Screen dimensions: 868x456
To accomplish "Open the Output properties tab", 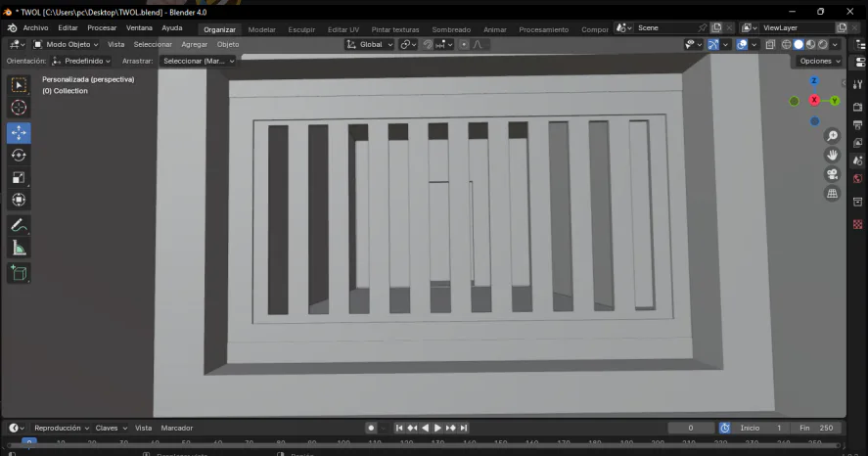I will [x=858, y=125].
